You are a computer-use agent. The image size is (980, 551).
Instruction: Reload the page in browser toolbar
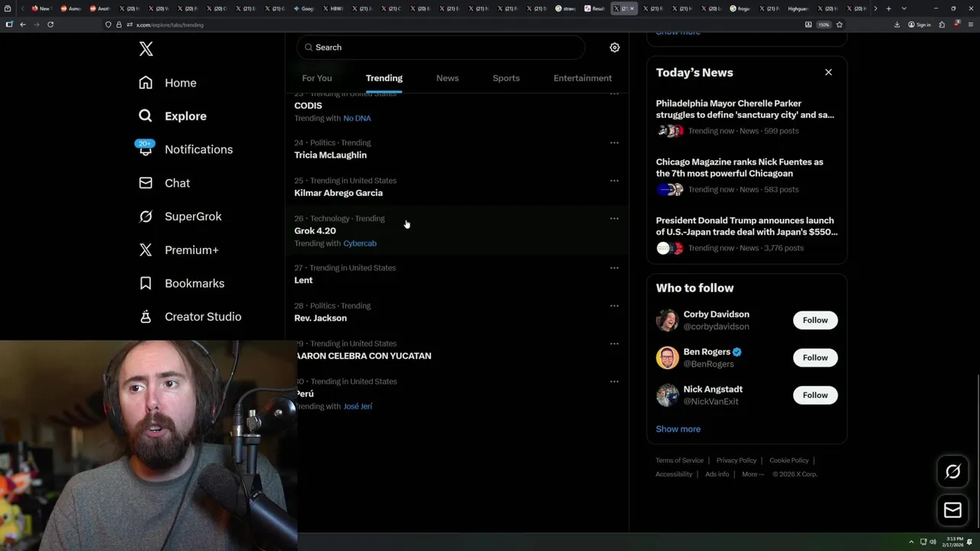coord(51,24)
